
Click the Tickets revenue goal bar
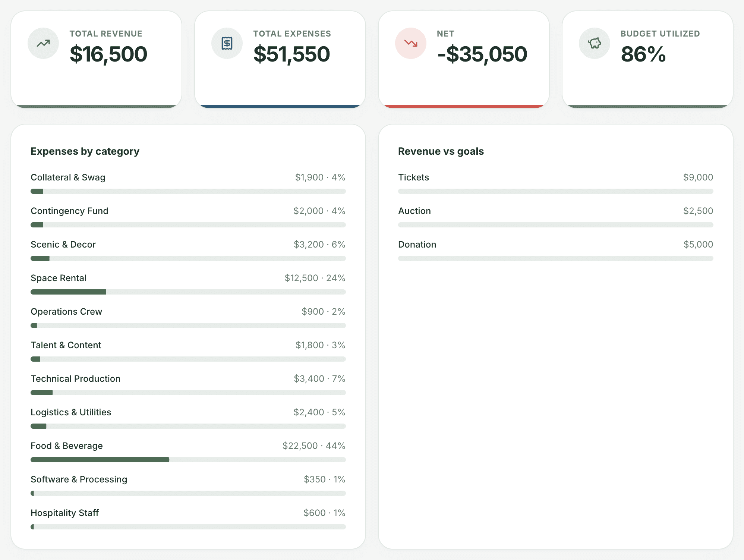(556, 191)
